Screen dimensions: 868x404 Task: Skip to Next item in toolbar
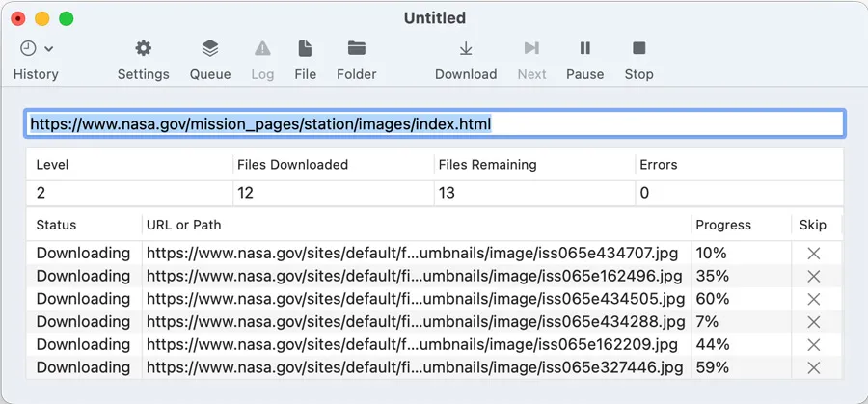tap(531, 49)
